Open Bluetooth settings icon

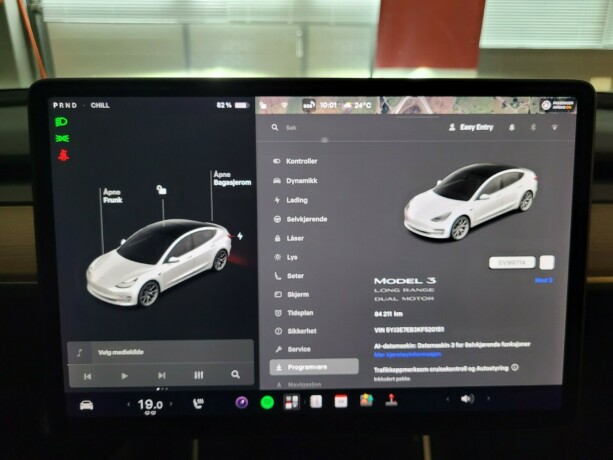click(533, 127)
